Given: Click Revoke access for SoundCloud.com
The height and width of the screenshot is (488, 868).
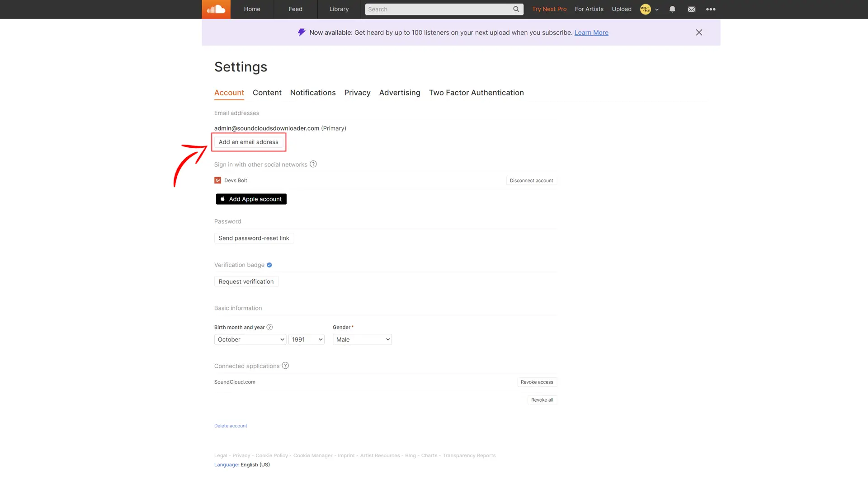Looking at the screenshot, I should tap(537, 382).
